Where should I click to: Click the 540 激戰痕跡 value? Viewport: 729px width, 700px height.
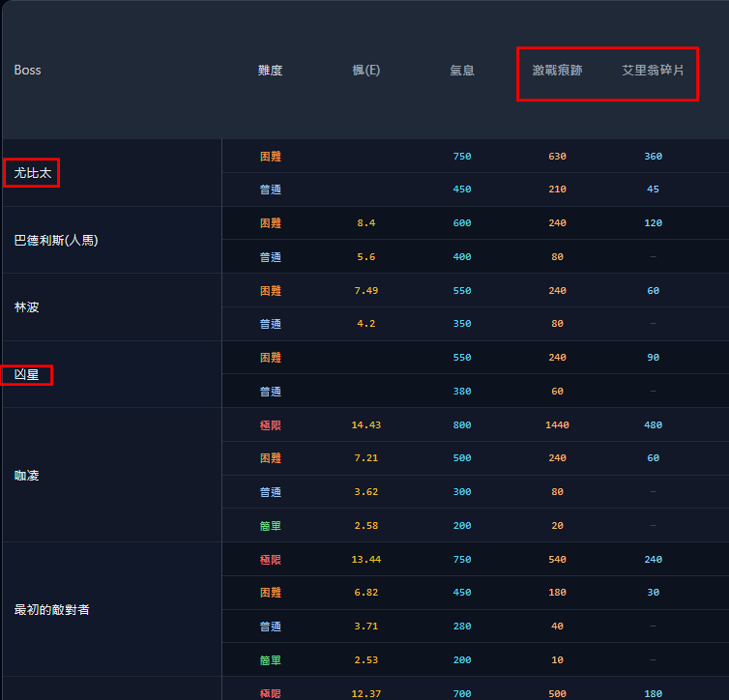(557, 560)
